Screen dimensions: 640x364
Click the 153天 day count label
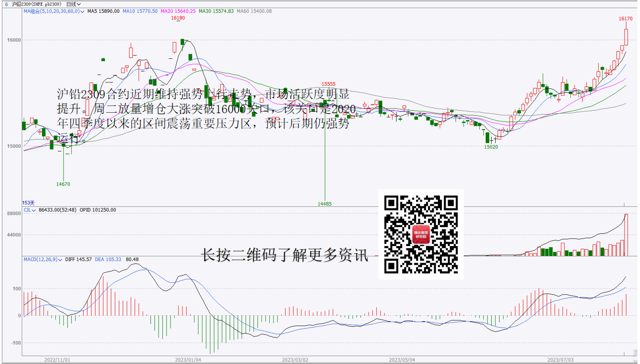(28, 203)
